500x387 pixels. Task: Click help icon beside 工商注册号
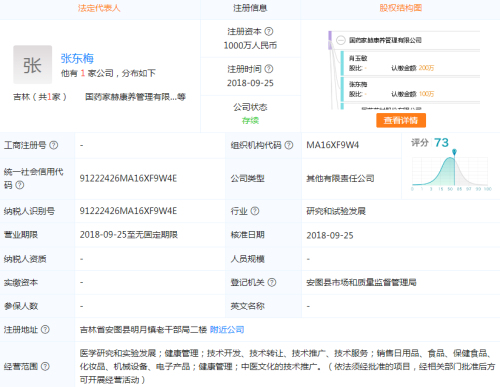[54, 145]
